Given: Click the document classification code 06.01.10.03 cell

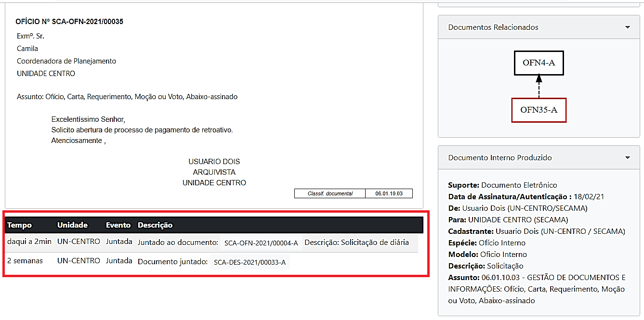Looking at the screenshot, I should pos(389,193).
